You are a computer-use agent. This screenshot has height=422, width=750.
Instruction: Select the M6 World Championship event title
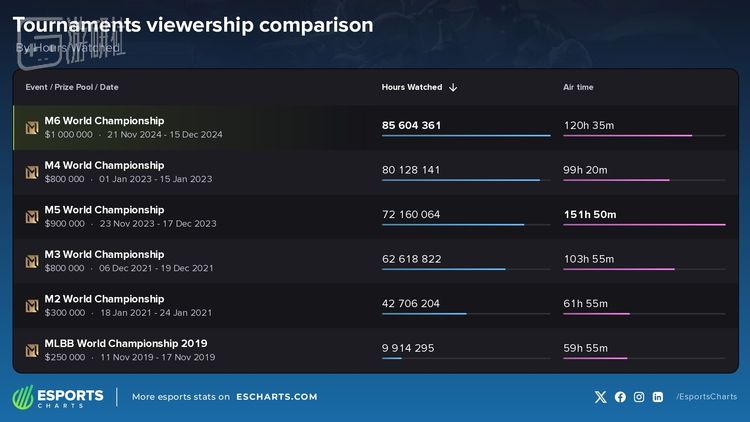[104, 121]
